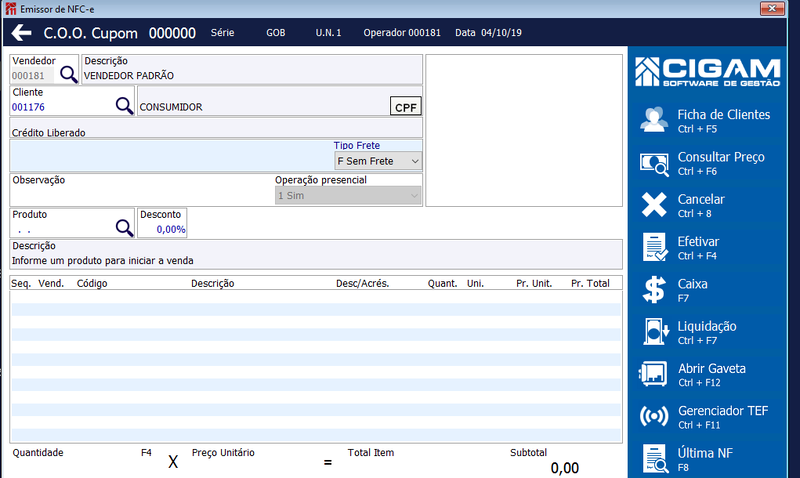
Task: Click the Data 04/10/19 header text
Action: [488, 33]
